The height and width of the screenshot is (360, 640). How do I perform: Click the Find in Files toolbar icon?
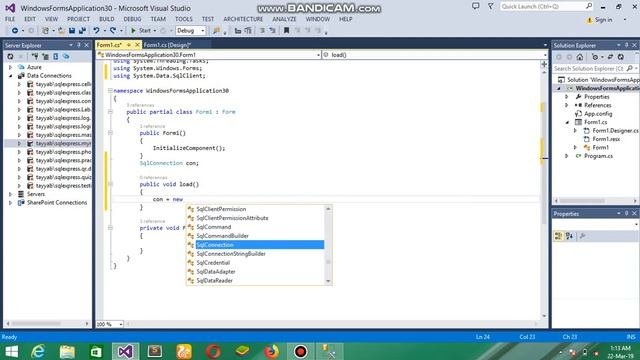pyautogui.click(x=217, y=31)
